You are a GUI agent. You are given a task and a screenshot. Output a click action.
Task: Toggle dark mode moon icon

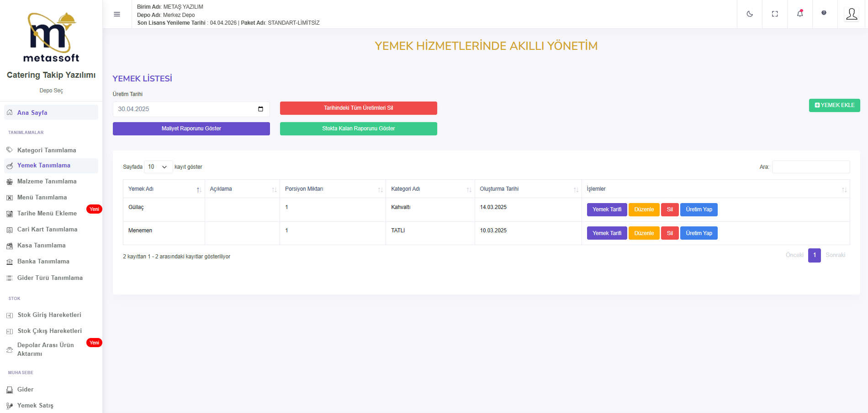pos(750,14)
